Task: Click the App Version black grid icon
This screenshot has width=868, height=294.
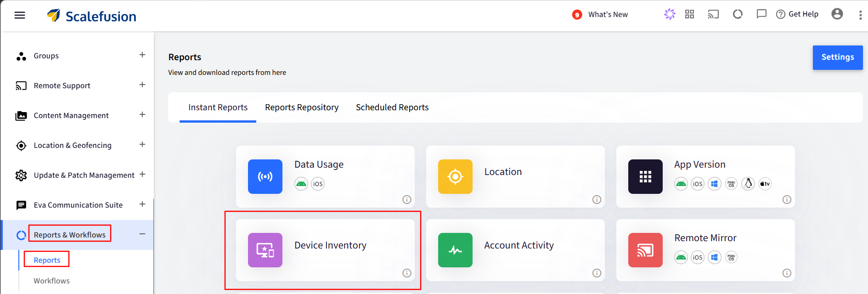Action: (645, 176)
